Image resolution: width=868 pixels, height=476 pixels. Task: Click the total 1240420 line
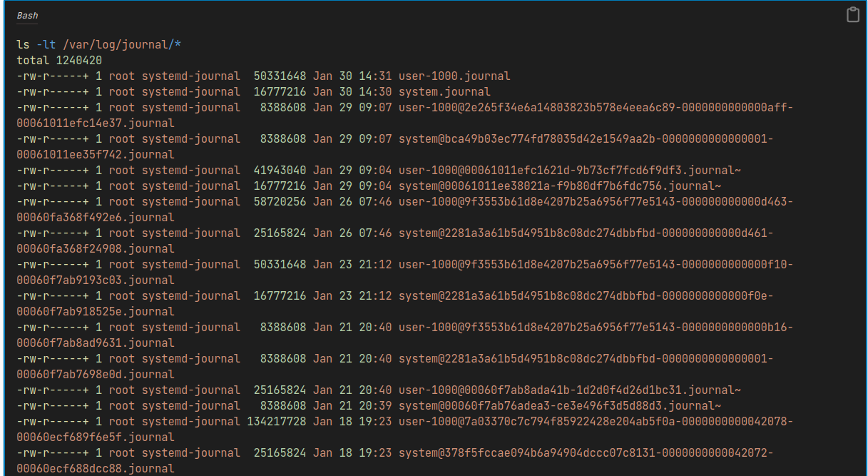coord(59,60)
